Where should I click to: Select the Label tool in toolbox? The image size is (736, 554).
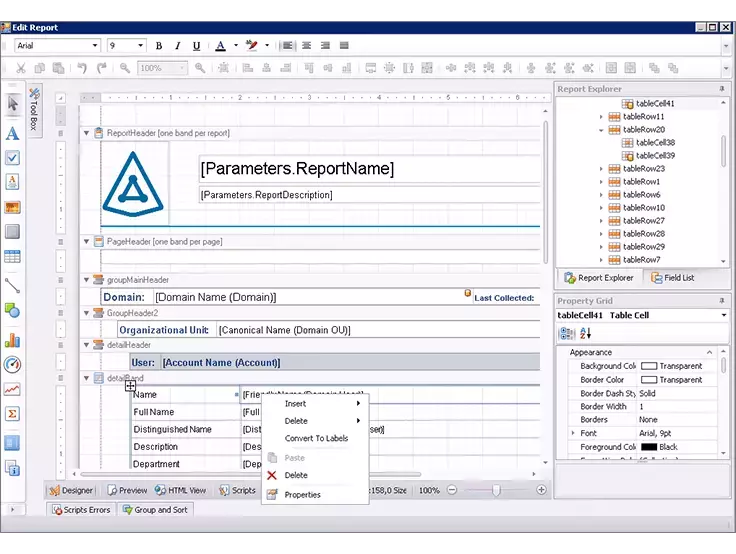(13, 133)
